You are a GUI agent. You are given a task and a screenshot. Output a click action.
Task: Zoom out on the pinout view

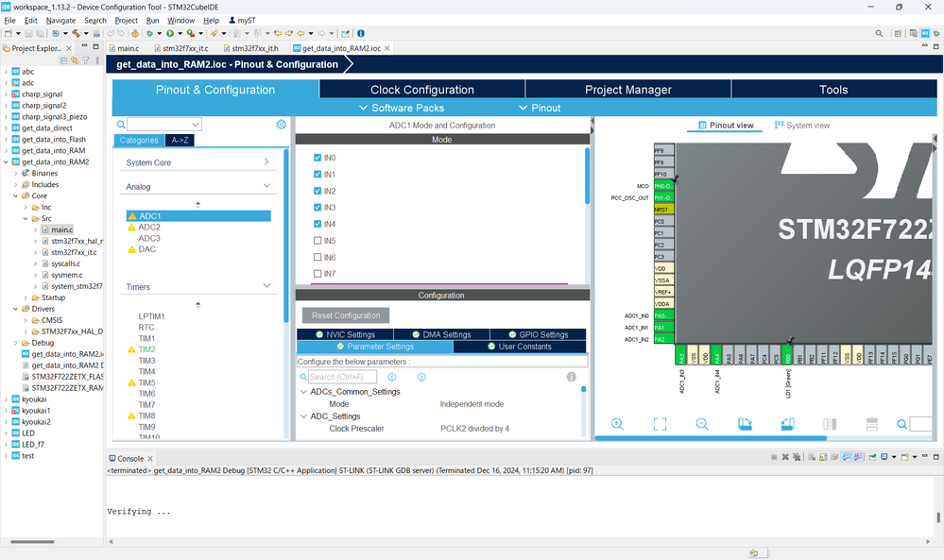(x=702, y=424)
